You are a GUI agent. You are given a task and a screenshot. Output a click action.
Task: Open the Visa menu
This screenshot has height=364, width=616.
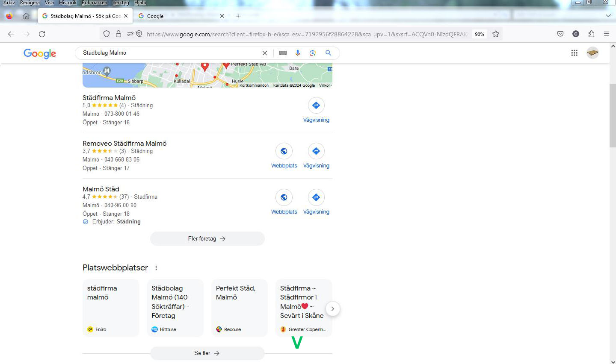pyautogui.click(x=50, y=3)
